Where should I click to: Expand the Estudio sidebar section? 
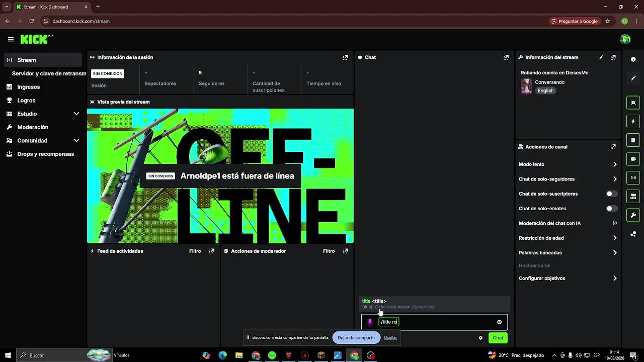(x=76, y=114)
